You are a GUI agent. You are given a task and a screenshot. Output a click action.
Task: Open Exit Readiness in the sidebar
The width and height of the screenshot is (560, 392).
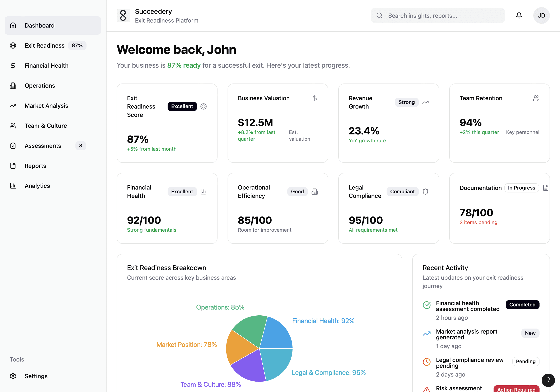(x=53, y=46)
